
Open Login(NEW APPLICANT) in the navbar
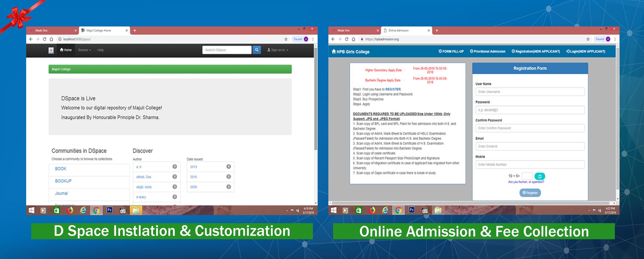coord(586,52)
